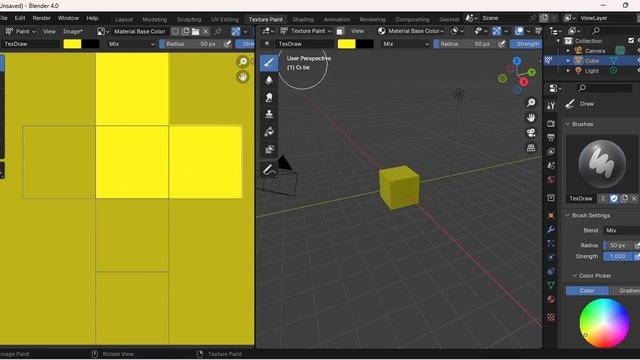Screen dimensions: 640x360
Task: Click the zoom magnifier in the 3D viewport
Action: tap(531, 102)
